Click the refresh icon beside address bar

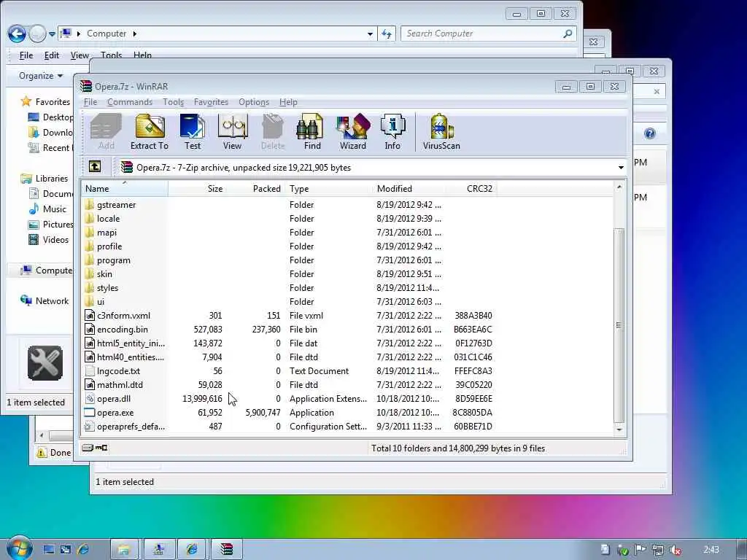pyautogui.click(x=387, y=34)
